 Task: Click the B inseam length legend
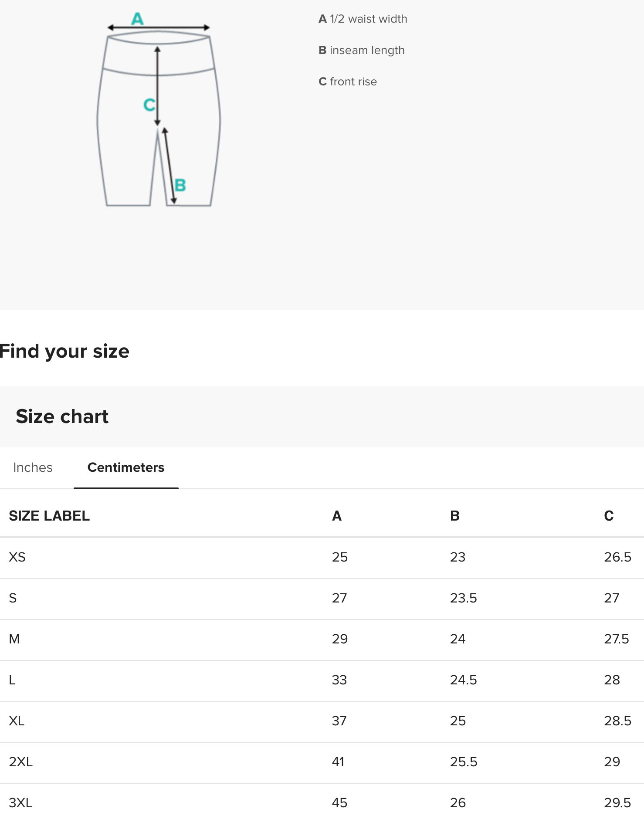click(362, 50)
